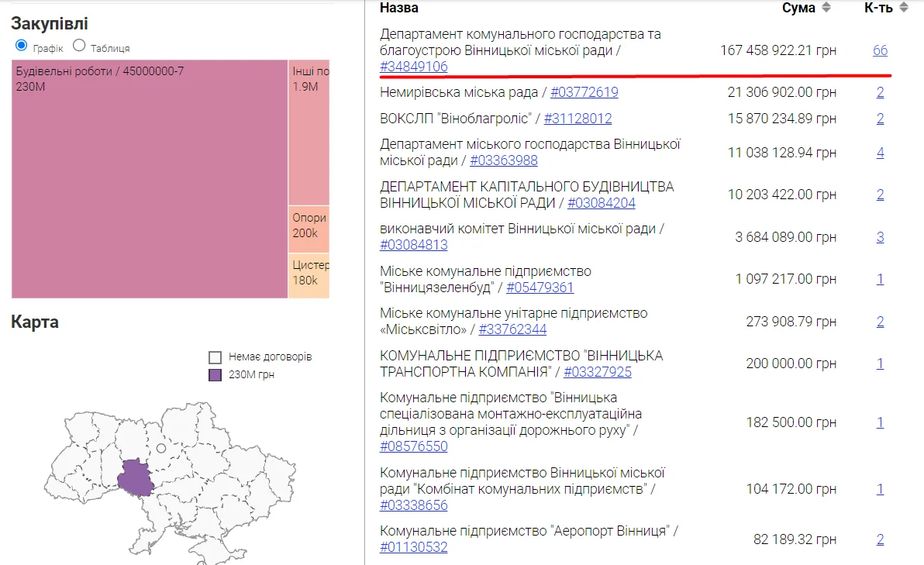Click the Сума column header text
The image size is (924, 565).
(798, 8)
